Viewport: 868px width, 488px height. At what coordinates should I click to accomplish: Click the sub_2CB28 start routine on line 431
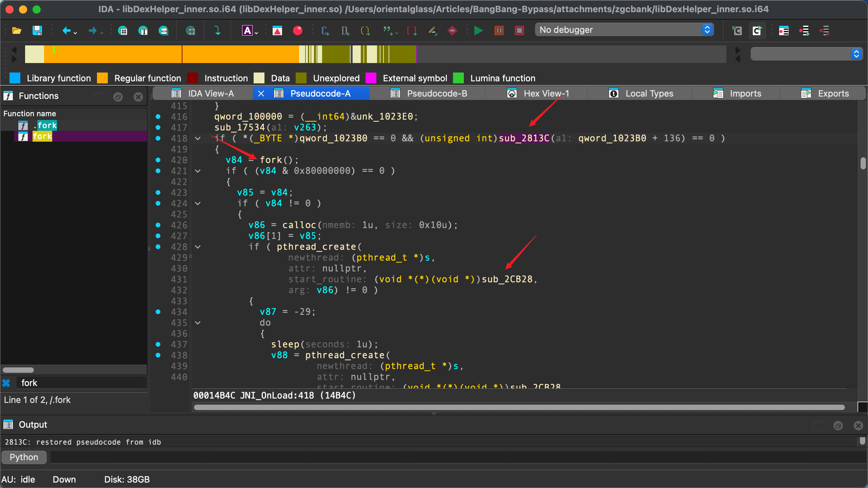pyautogui.click(x=507, y=279)
